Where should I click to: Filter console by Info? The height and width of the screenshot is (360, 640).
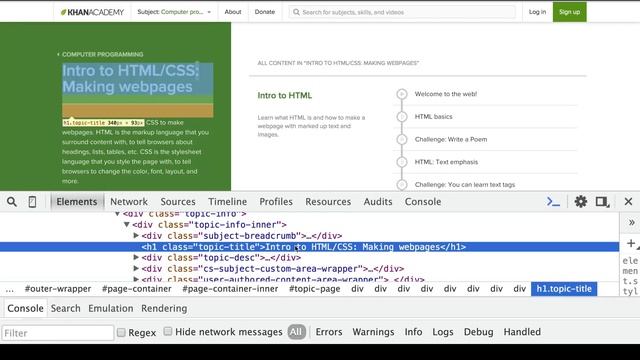[413, 332]
